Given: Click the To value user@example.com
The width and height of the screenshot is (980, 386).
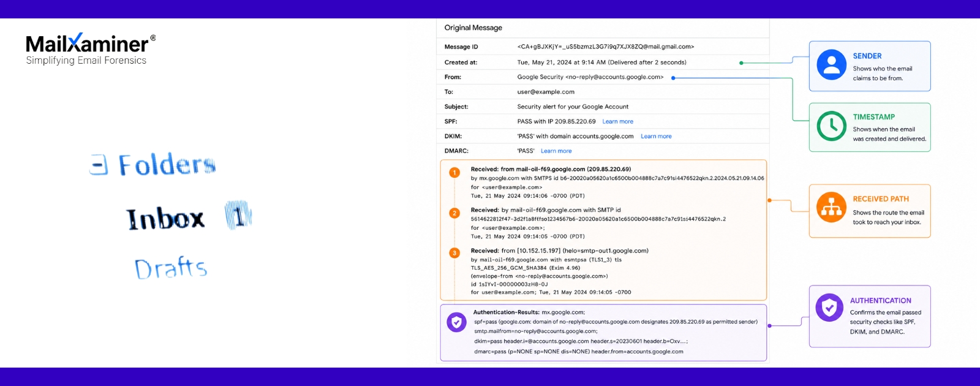Looking at the screenshot, I should [x=546, y=92].
